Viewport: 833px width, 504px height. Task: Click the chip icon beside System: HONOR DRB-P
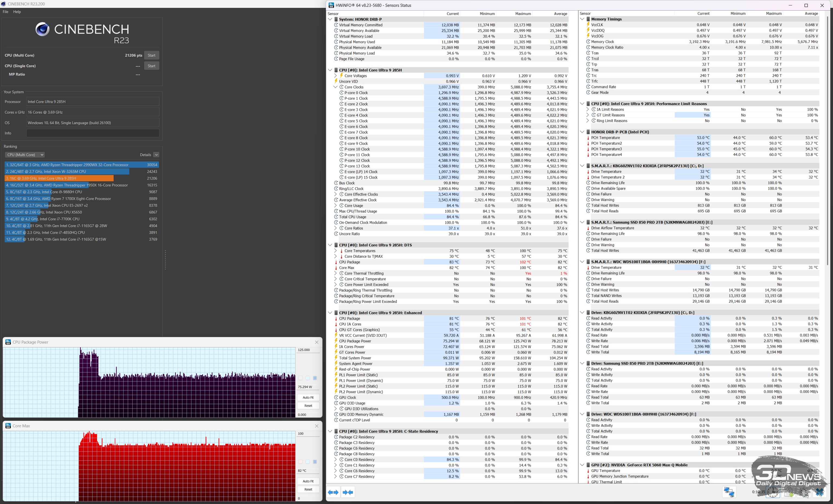[x=336, y=19]
